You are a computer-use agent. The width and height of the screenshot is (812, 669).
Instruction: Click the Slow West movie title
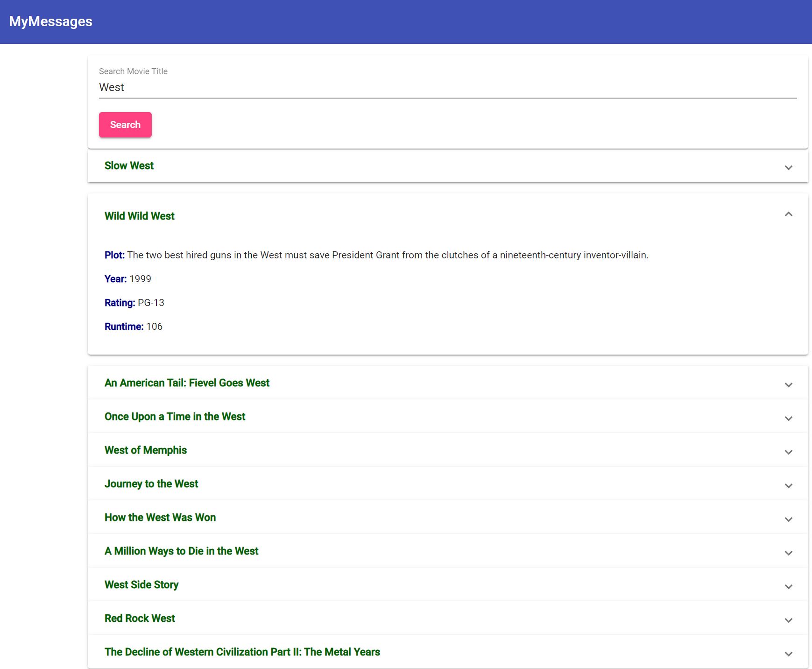click(x=129, y=165)
